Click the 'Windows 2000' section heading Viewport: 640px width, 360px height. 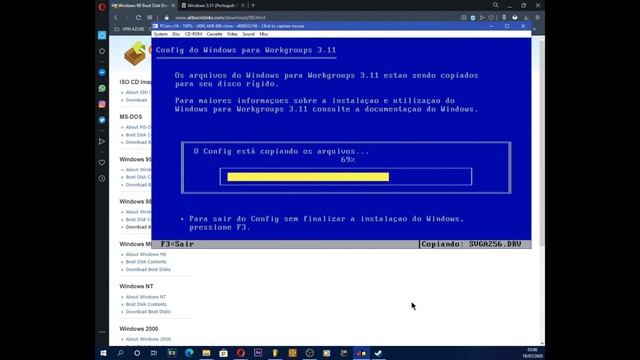[x=139, y=329]
